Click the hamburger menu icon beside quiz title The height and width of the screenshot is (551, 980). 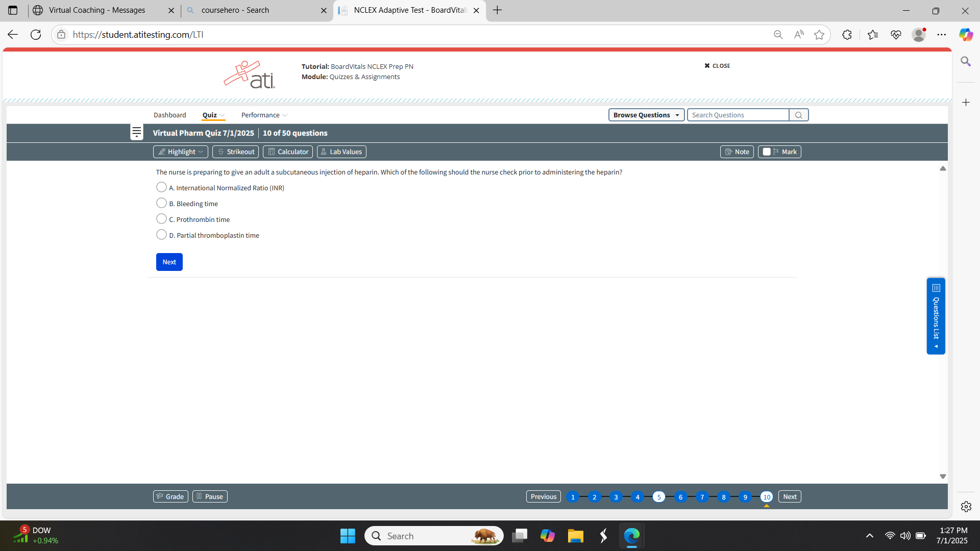click(x=136, y=133)
